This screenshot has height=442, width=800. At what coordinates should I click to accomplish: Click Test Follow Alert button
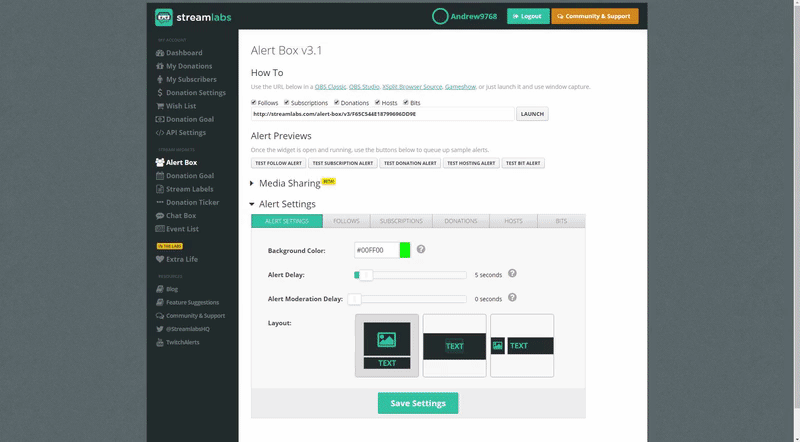pyautogui.click(x=279, y=163)
